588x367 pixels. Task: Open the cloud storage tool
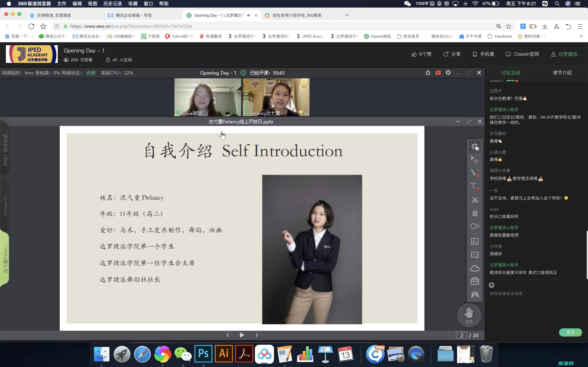pos(475,268)
